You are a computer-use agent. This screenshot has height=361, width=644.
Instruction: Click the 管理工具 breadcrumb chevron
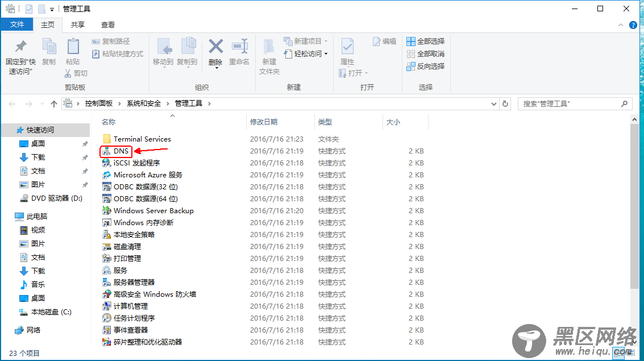pos(210,104)
